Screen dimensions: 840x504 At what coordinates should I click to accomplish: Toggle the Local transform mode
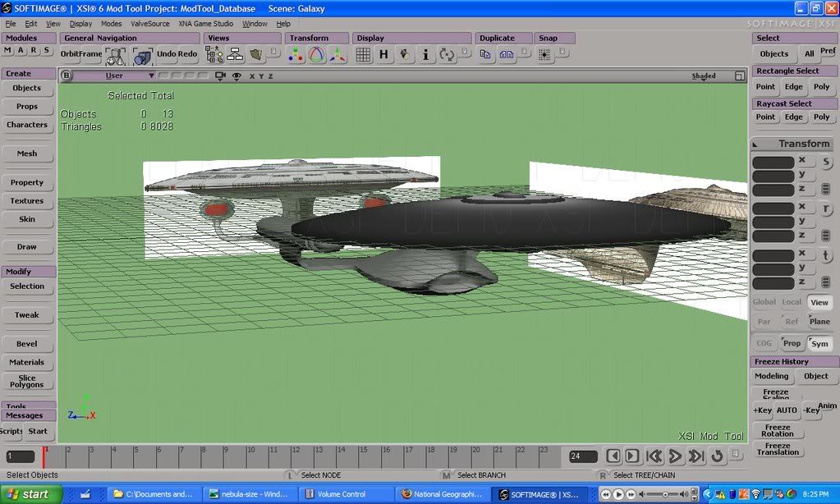(x=792, y=302)
